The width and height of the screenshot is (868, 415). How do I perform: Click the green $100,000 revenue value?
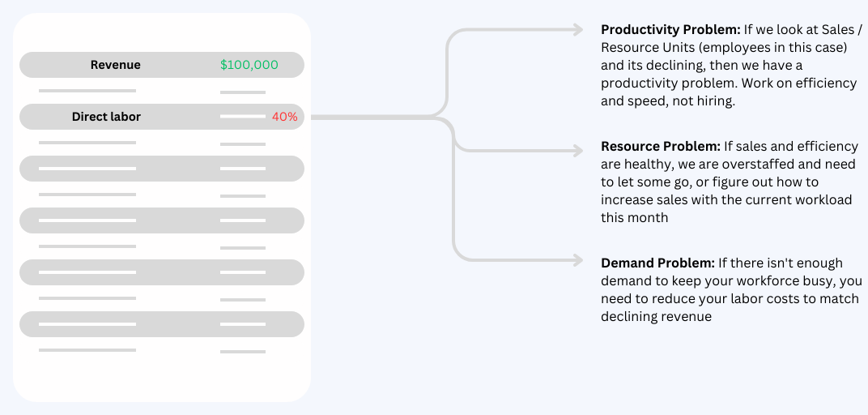tap(249, 65)
